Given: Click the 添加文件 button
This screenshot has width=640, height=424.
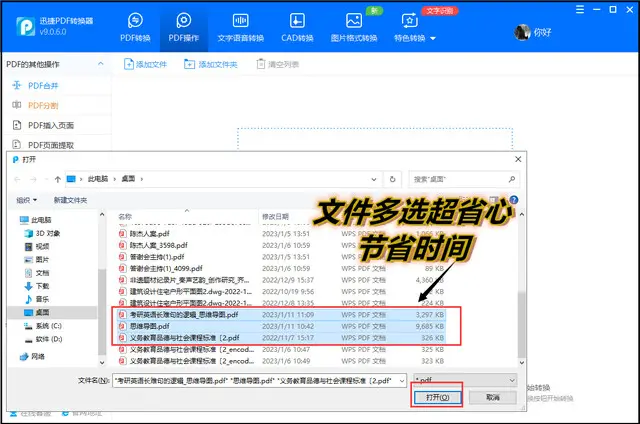Looking at the screenshot, I should click(145, 64).
